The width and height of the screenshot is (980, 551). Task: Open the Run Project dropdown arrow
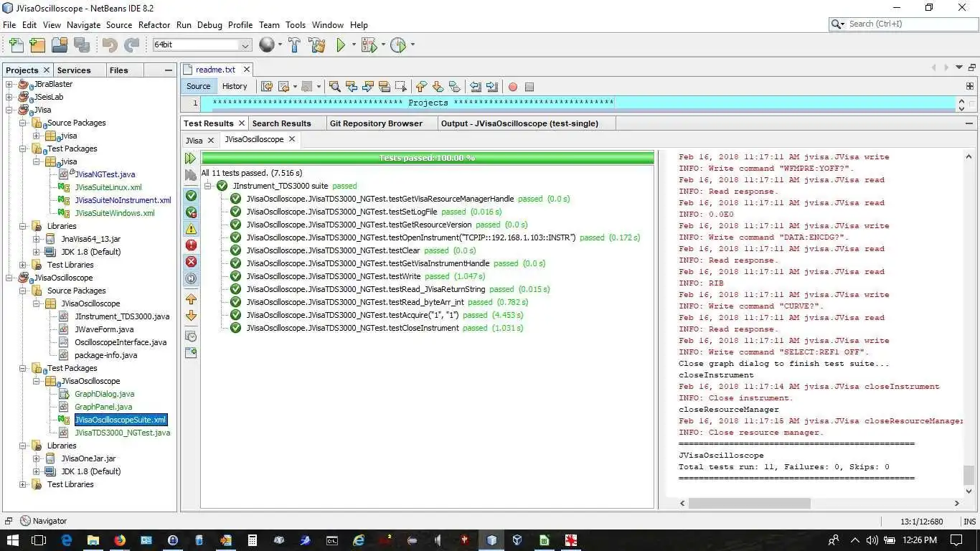point(352,45)
